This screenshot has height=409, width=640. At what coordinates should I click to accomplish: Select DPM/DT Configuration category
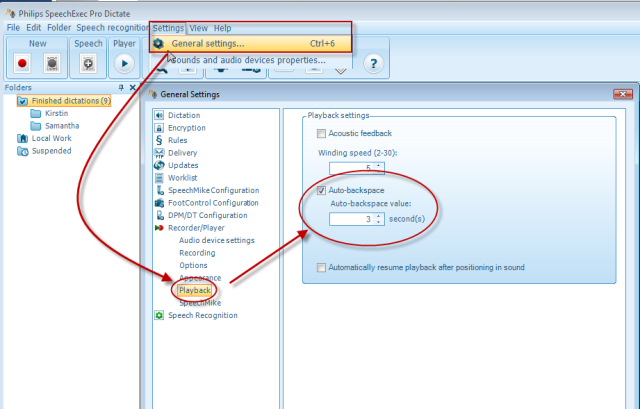[207, 216]
